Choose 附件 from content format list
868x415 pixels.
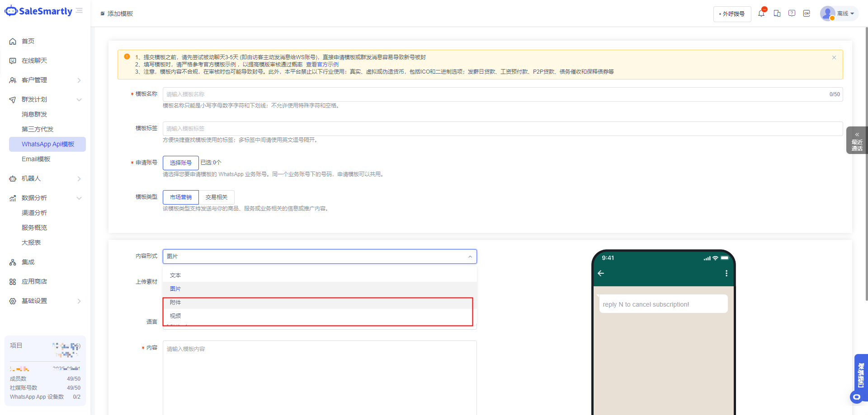coord(175,303)
